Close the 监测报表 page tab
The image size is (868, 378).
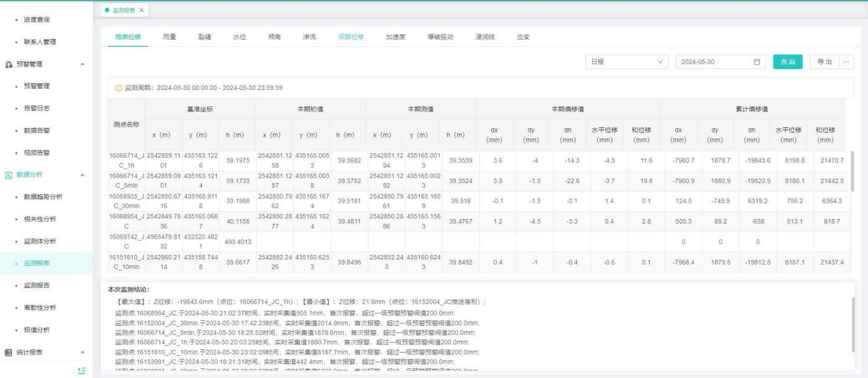coord(141,10)
